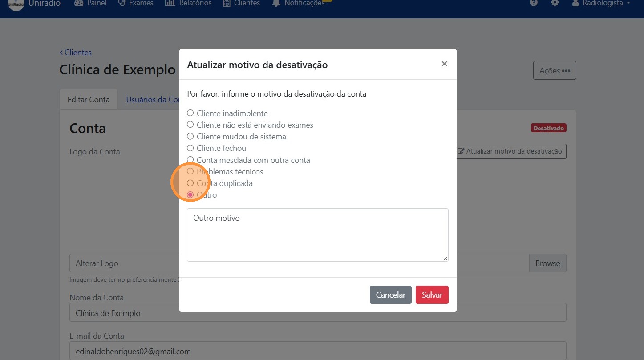Open notifications via the bell icon
Viewport: 644px width, 360px height.
click(276, 3)
